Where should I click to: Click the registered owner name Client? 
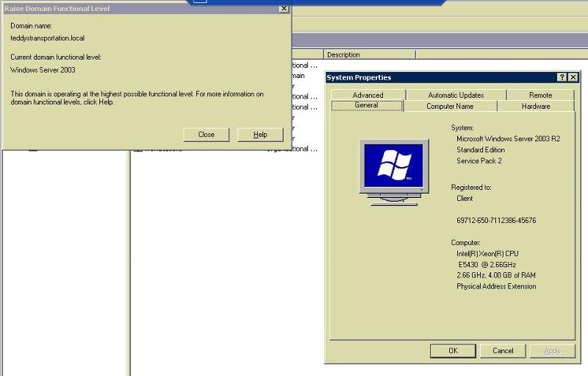[x=465, y=199]
